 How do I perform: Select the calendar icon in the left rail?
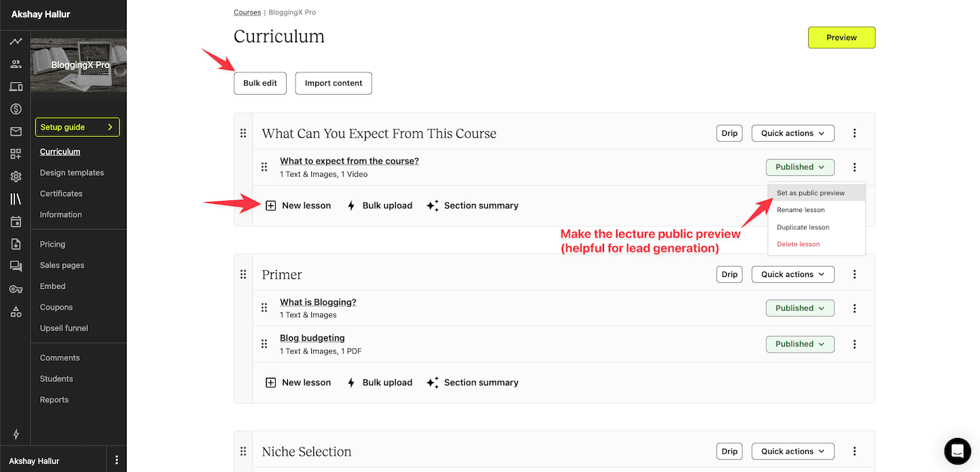(x=15, y=220)
